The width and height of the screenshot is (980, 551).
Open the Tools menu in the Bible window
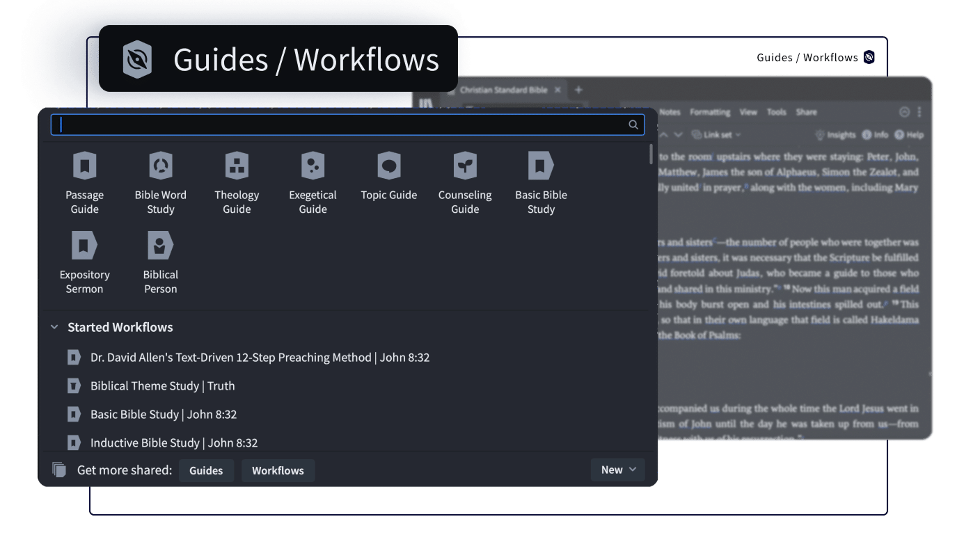tap(776, 112)
